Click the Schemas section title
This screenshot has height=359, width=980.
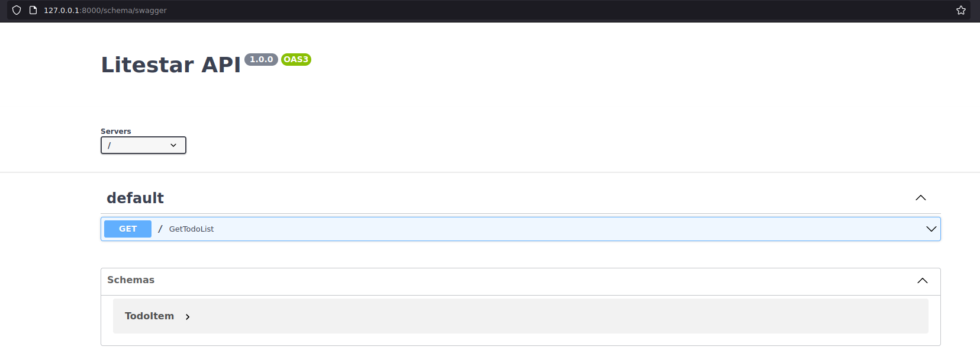pos(131,280)
